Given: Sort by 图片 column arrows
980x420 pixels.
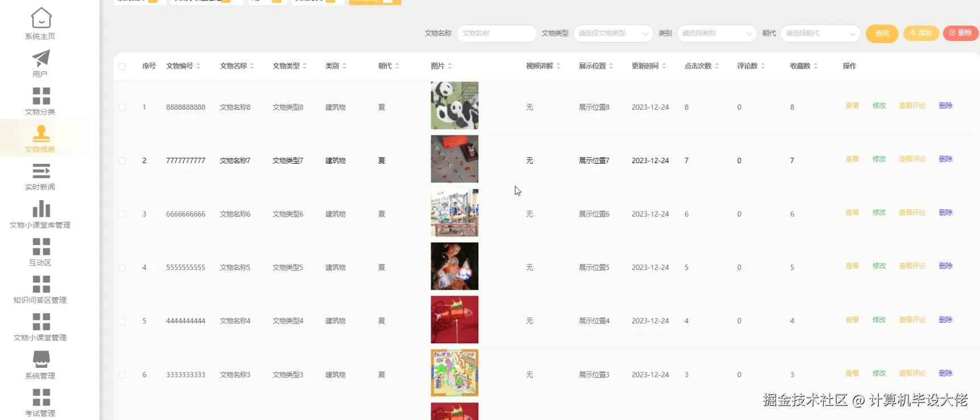Looking at the screenshot, I should (x=450, y=66).
